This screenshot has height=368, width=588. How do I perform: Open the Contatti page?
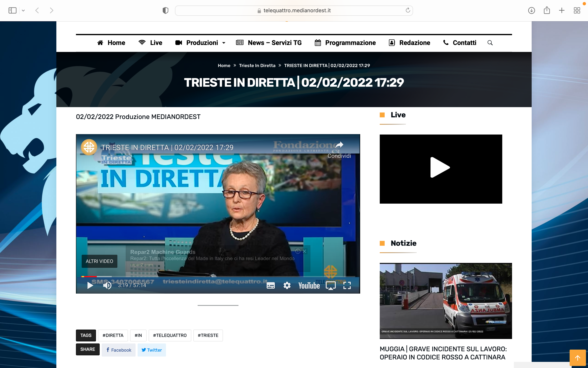pyautogui.click(x=459, y=43)
